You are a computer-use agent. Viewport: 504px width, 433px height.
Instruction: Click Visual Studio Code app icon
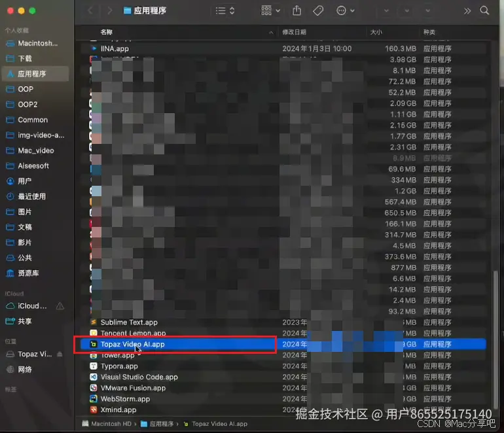94,377
